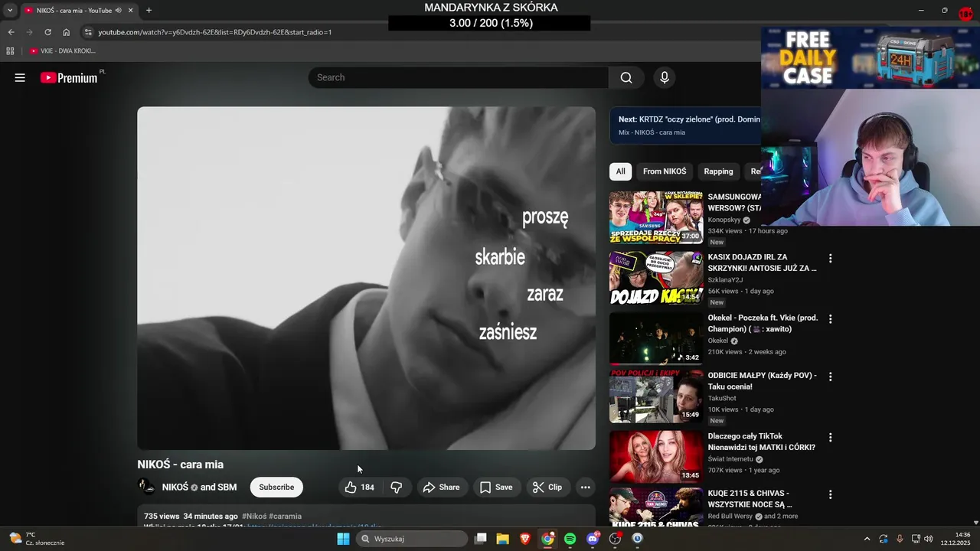Open KUQE 2115 & CHIVAS video title
The height and width of the screenshot is (551, 980).
pos(750,499)
